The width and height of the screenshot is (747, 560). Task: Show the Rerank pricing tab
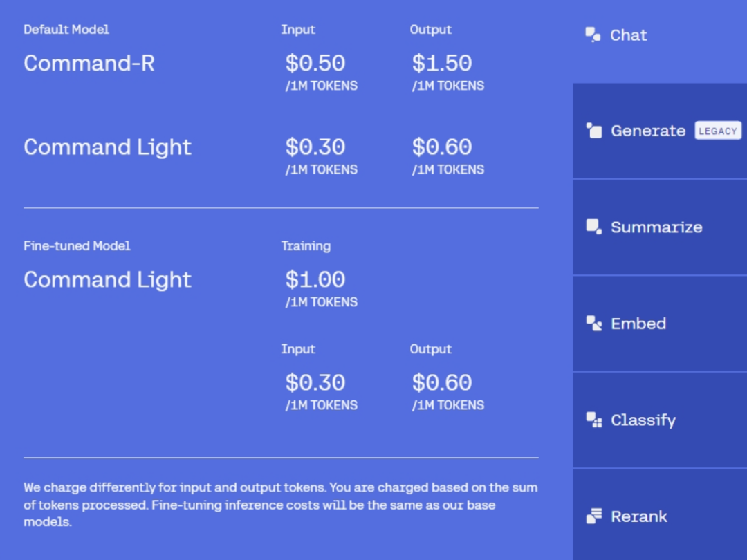[639, 516]
